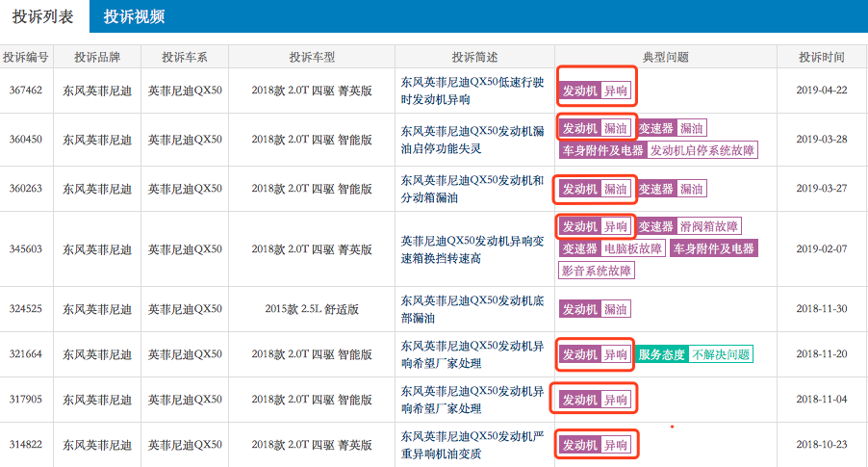The width and height of the screenshot is (868, 467).
Task: Select date 2018-11-20
Action: (x=822, y=354)
